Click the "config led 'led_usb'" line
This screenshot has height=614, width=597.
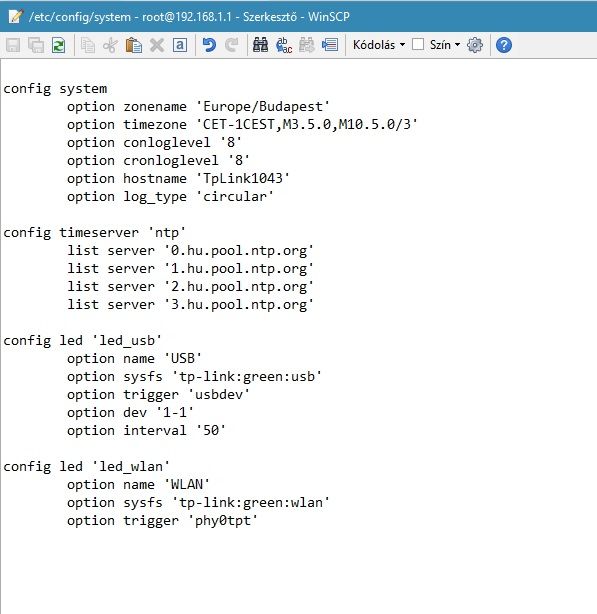(x=83, y=341)
